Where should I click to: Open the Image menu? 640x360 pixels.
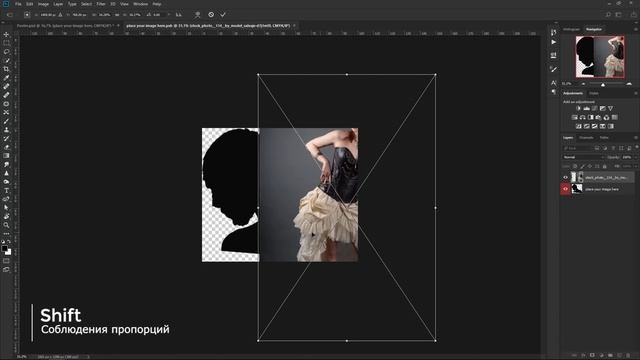pos(43,4)
